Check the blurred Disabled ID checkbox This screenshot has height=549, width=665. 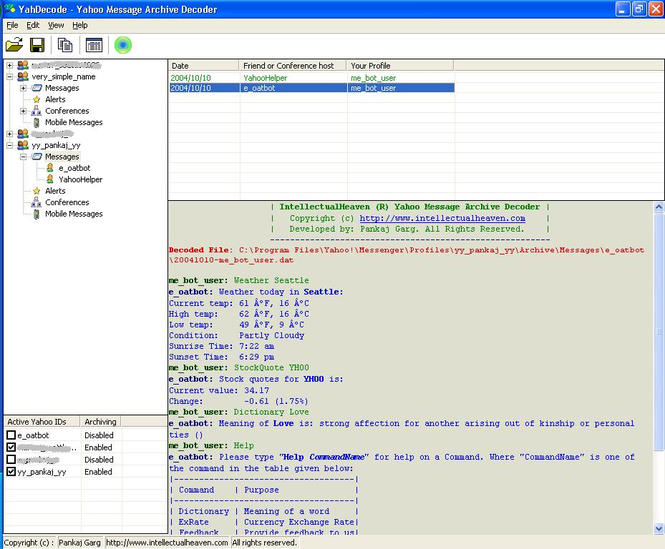tap(11, 459)
